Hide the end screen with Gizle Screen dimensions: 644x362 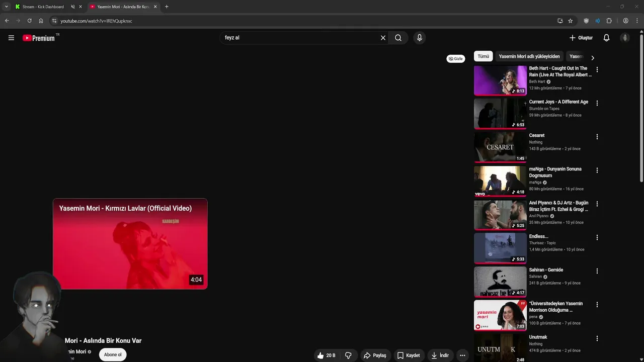(456, 59)
